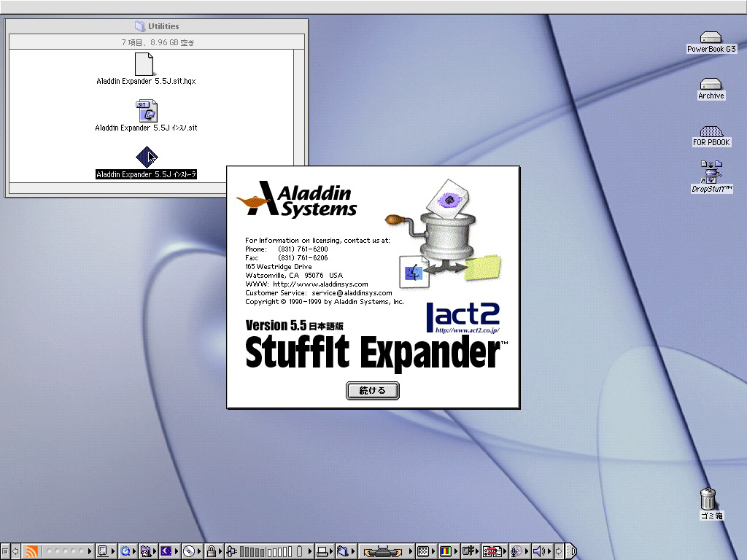Click the battery level bar gauge
Screen dimensions: 747x560
tap(266, 551)
